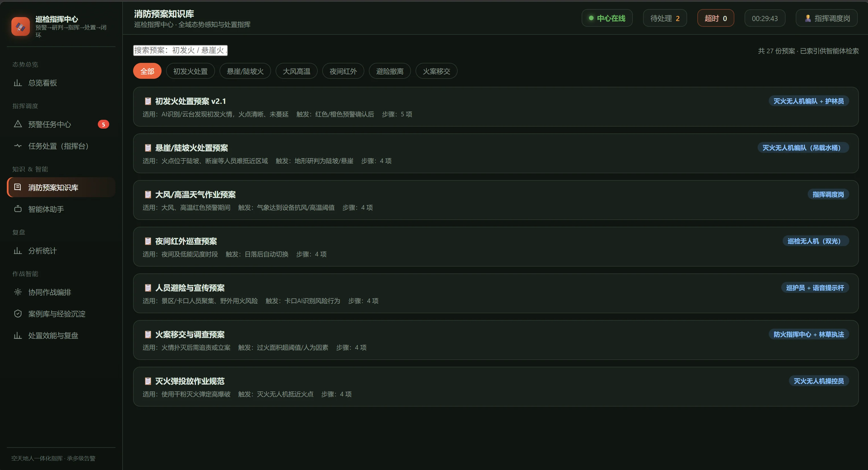Click the 中心在线 status indicator
The image size is (868, 470).
(607, 18)
